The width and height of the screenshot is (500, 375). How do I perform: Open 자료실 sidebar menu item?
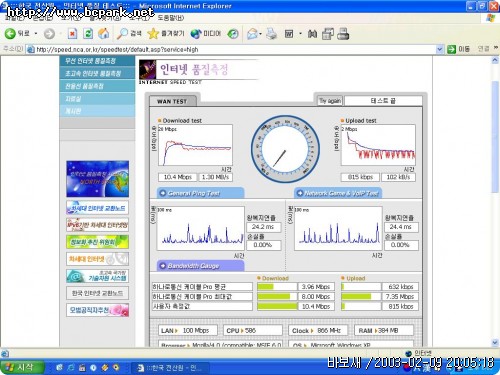97,99
